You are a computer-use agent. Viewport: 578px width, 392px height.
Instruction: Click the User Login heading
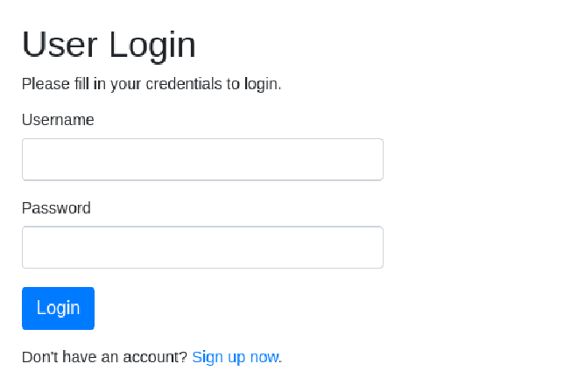coord(109,45)
